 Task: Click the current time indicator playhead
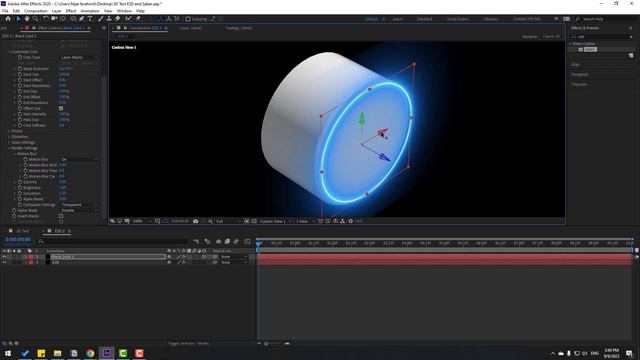click(258, 243)
